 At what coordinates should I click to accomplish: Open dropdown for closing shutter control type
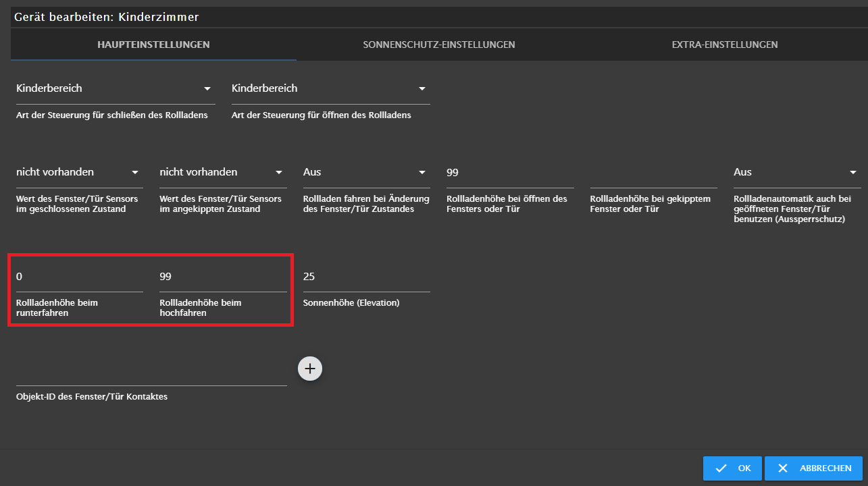[x=116, y=89]
